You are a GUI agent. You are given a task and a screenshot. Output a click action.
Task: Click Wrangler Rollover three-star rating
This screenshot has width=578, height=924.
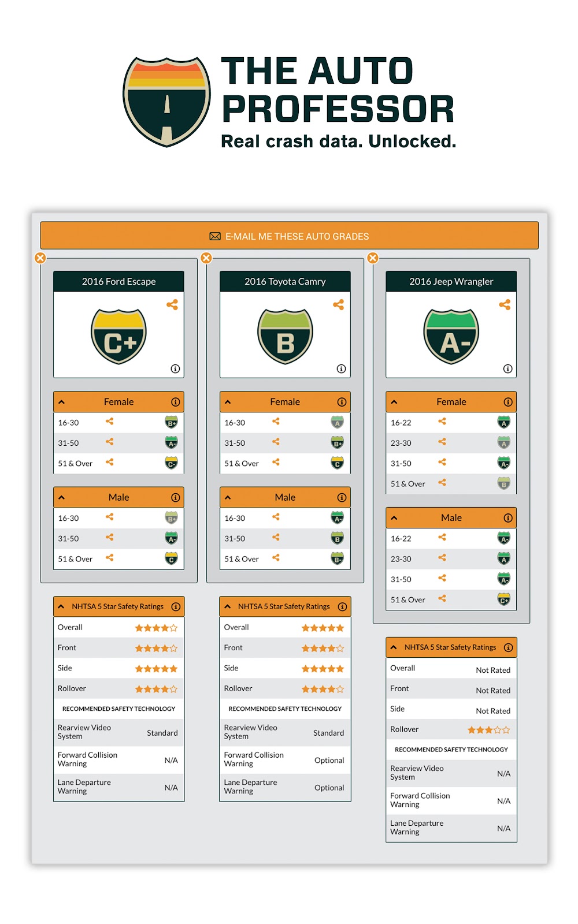489,730
